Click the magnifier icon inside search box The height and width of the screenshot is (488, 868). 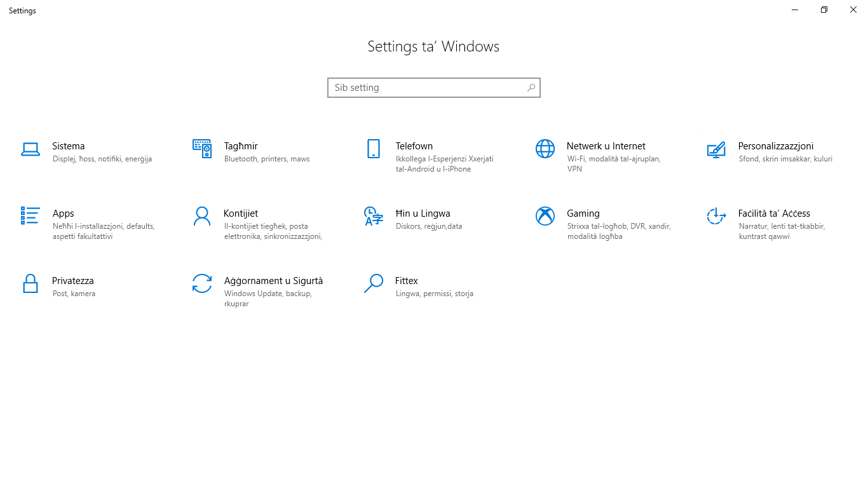click(x=531, y=88)
